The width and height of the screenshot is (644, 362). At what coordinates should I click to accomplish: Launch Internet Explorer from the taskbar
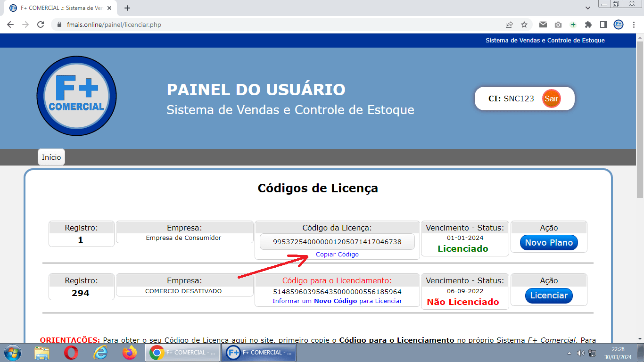pyautogui.click(x=100, y=353)
